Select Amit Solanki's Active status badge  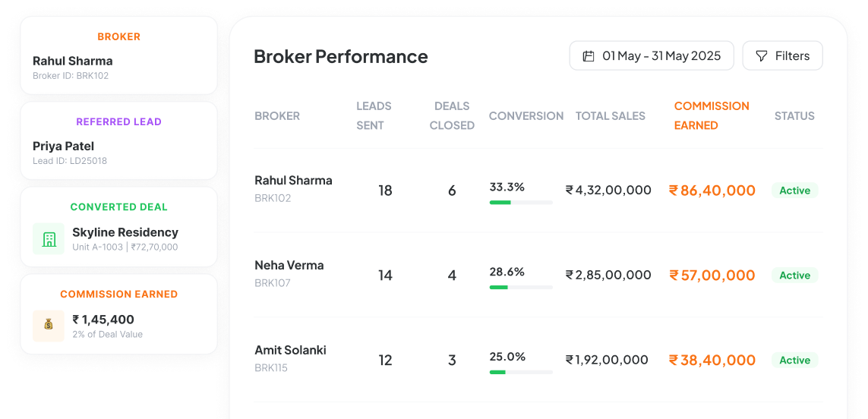(x=794, y=361)
